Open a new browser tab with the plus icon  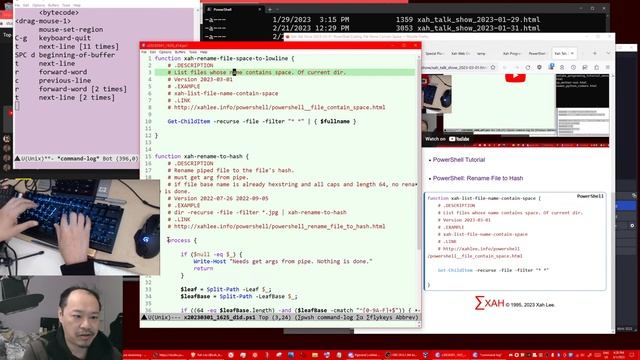594,53
